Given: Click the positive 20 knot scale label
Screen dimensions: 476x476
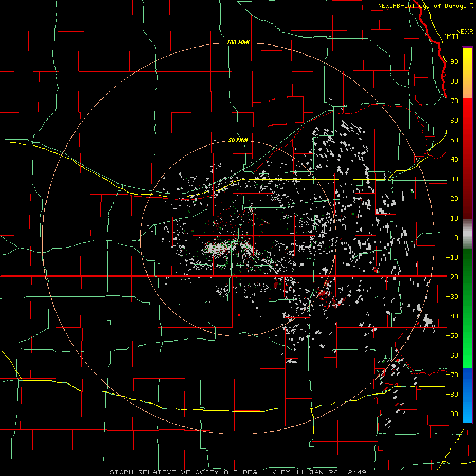Looking at the screenshot, I should click(454, 198).
